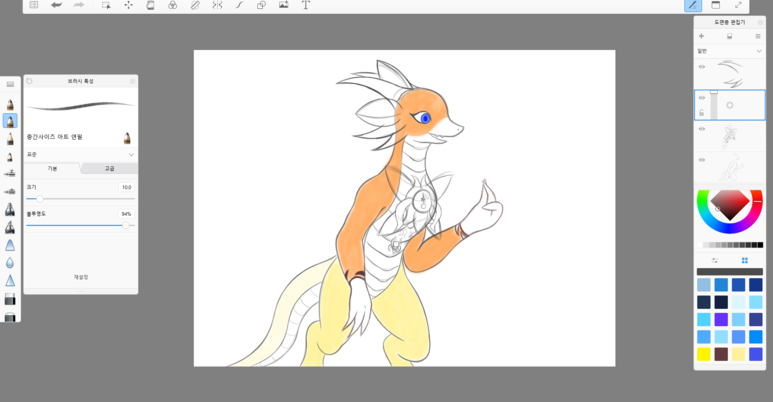Select the selection marquee tool
The width and height of the screenshot is (773, 402).
tap(106, 5)
